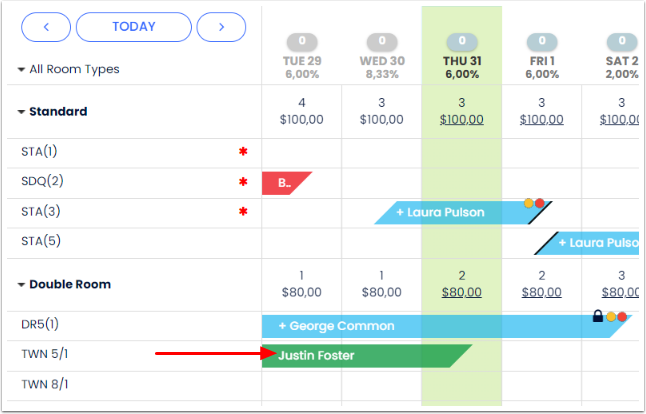Image resolution: width=646 pixels, height=414 pixels.
Task: Open Standard $100,00 rate for Thursday 31
Action: (x=461, y=120)
